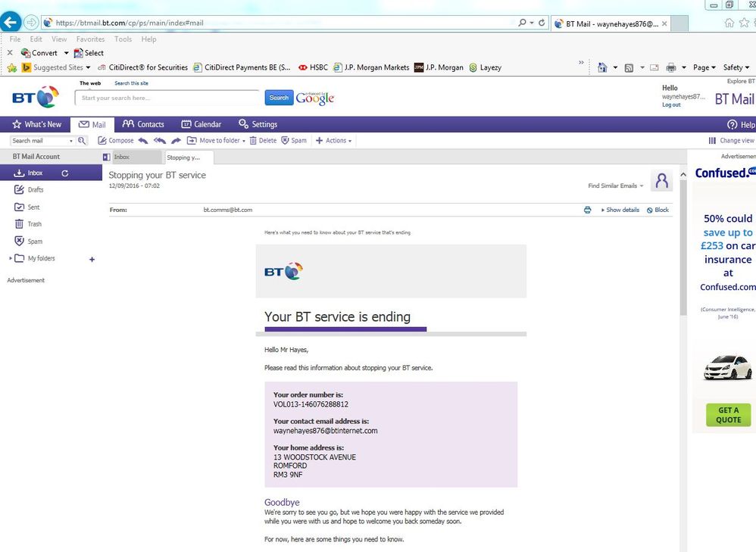Click the Compose button
This screenshot has width=756, height=552.
(116, 140)
